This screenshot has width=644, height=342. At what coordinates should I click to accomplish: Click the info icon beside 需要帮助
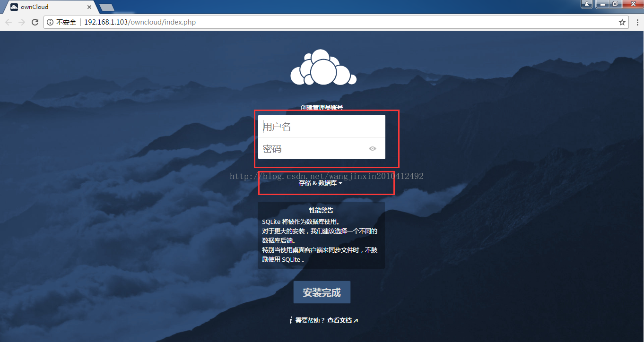click(291, 320)
